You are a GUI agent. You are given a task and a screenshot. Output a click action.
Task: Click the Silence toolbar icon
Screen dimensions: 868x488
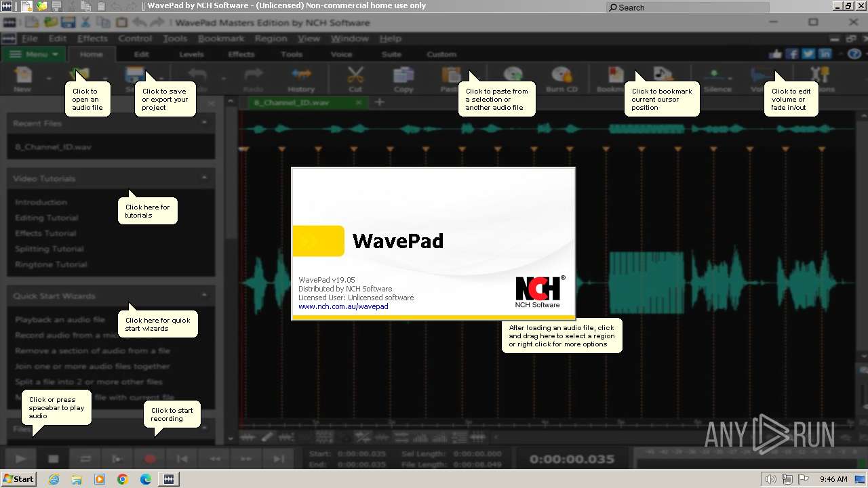click(x=717, y=78)
